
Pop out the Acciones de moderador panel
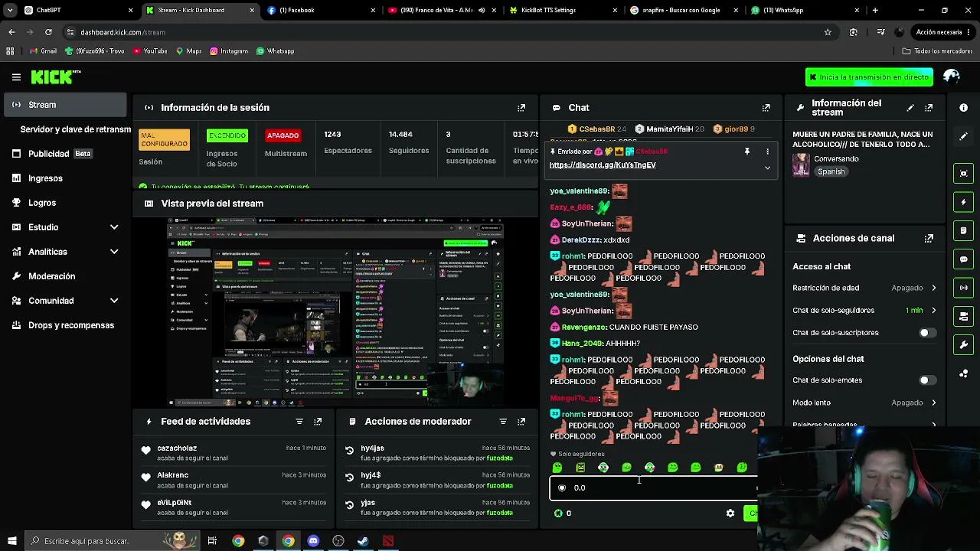521,422
